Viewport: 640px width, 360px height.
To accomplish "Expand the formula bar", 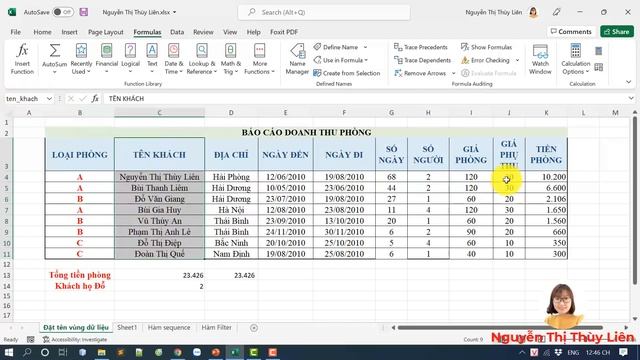I will pyautogui.click(x=631, y=98).
